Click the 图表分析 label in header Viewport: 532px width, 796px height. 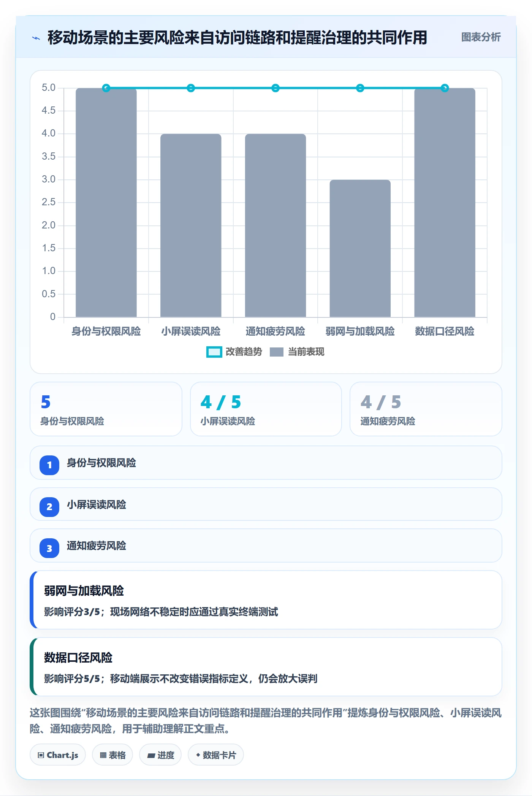pyautogui.click(x=481, y=37)
